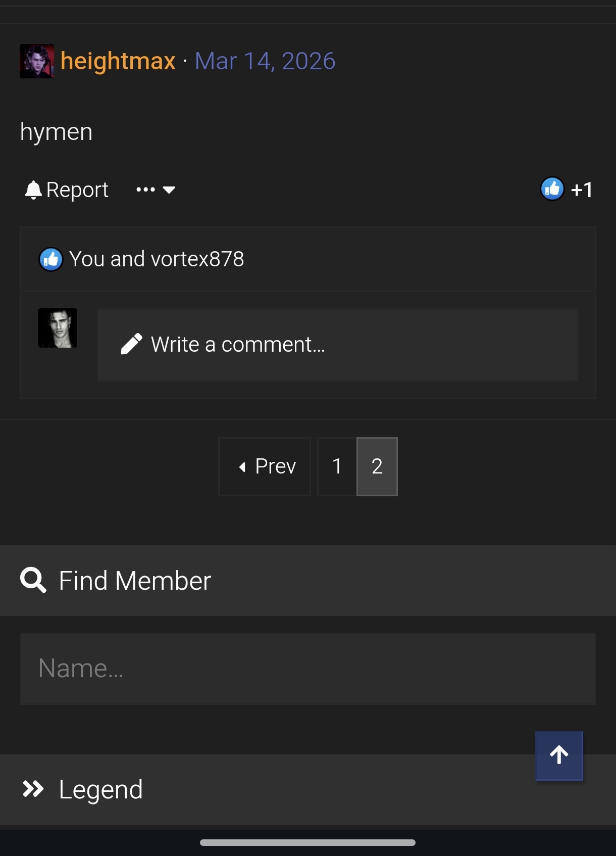The image size is (616, 856).
Task: Click the Report bell icon
Action: 33,190
